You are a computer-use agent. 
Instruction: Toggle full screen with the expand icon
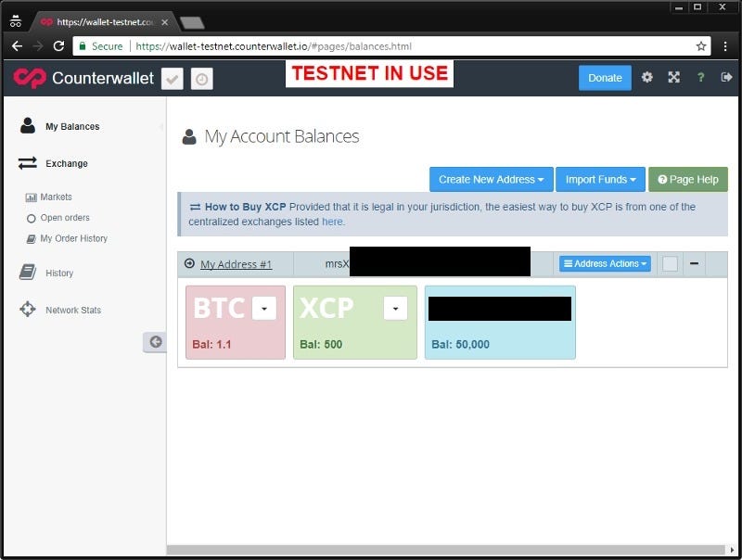coord(674,77)
